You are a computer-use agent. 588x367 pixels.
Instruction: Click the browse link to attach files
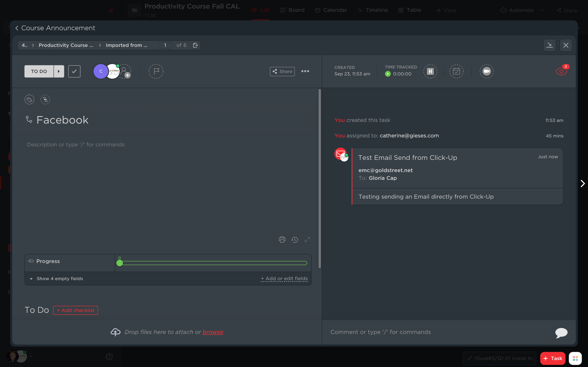coord(213,332)
